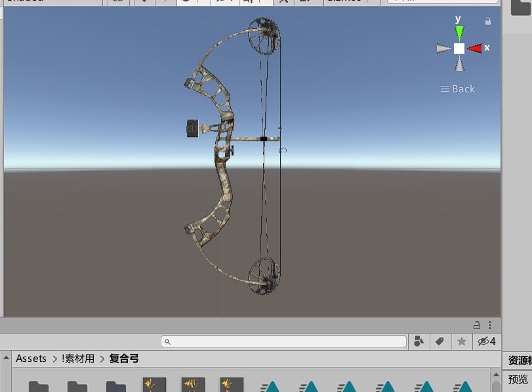Click the 资源标 header in right panel
The height and width of the screenshot is (392, 532).
pyautogui.click(x=520, y=360)
